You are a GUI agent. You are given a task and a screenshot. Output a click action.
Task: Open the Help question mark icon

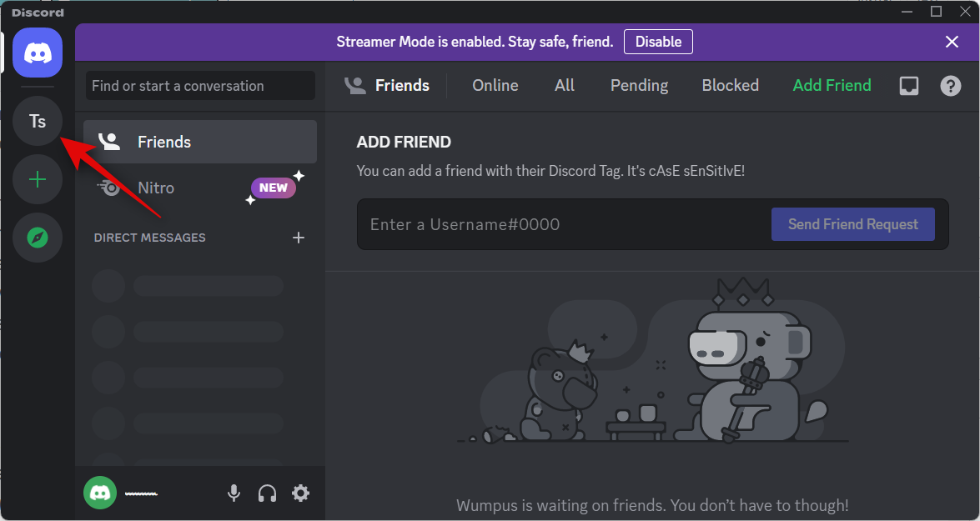click(x=951, y=86)
